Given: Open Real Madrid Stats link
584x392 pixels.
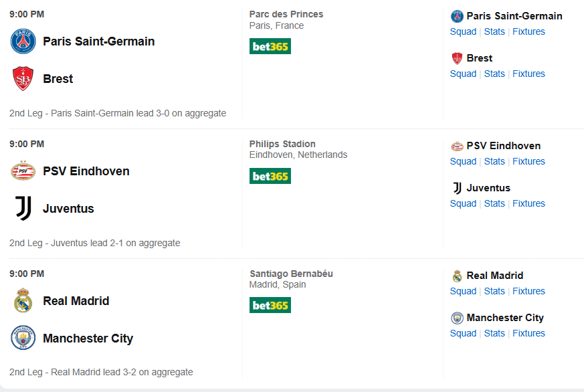Looking at the screenshot, I should coord(494,291).
